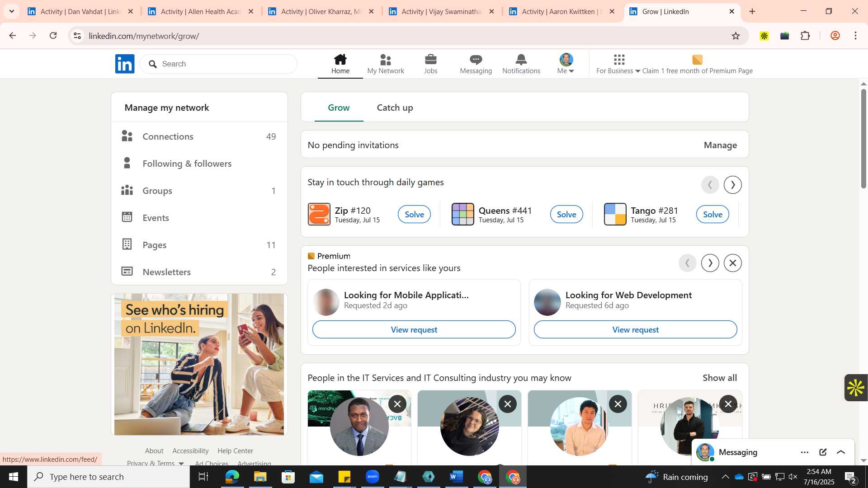Image resolution: width=868 pixels, height=488 pixels.
Task: Bookmark this page with star icon
Action: (736, 36)
